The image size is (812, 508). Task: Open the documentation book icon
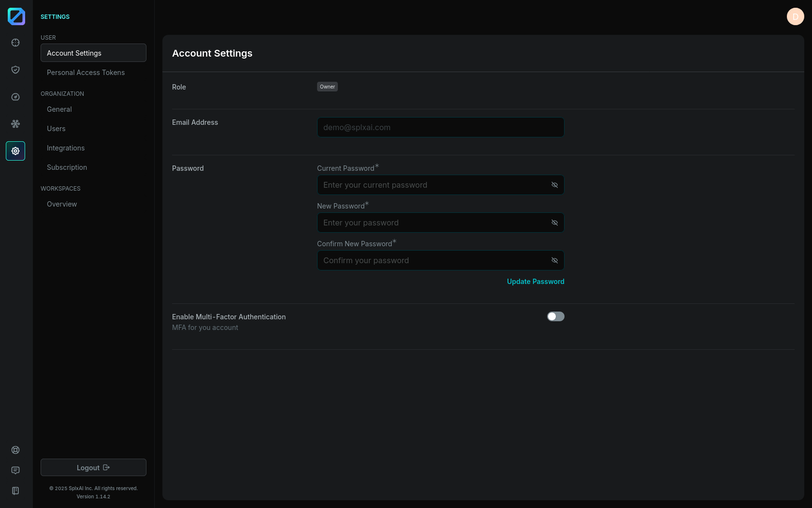15,491
